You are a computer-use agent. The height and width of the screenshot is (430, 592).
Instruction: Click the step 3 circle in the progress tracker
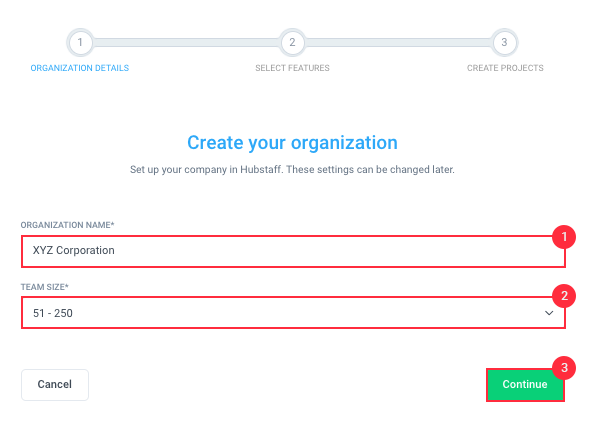coord(504,42)
